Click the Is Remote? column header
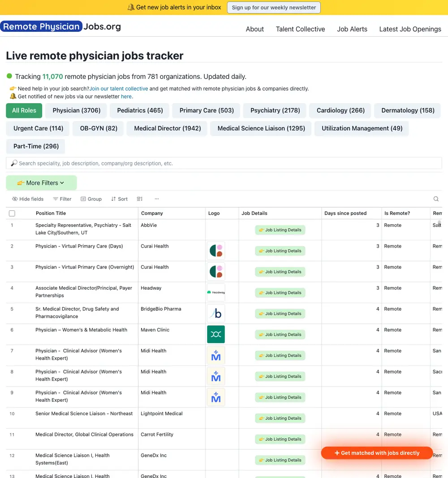The image size is (448, 478). 397,213
